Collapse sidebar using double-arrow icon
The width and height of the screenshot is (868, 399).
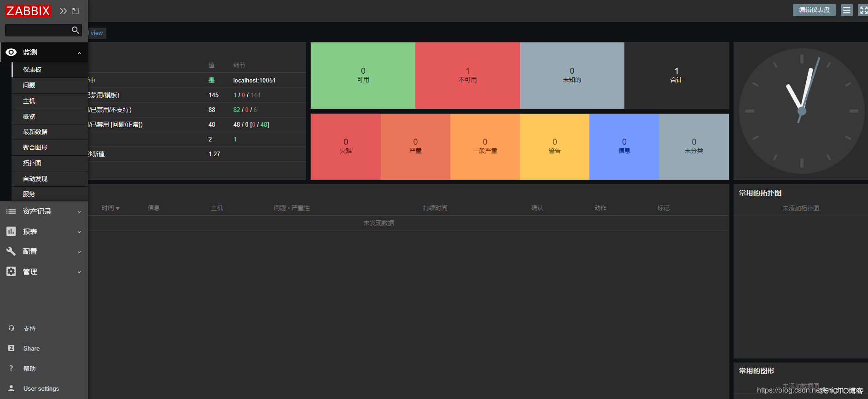click(x=63, y=11)
